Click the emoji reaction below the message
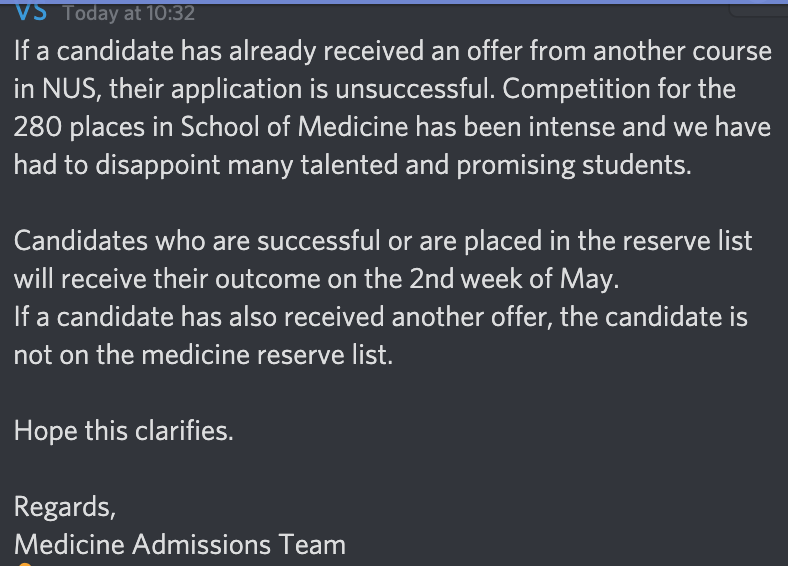 pos(26,563)
